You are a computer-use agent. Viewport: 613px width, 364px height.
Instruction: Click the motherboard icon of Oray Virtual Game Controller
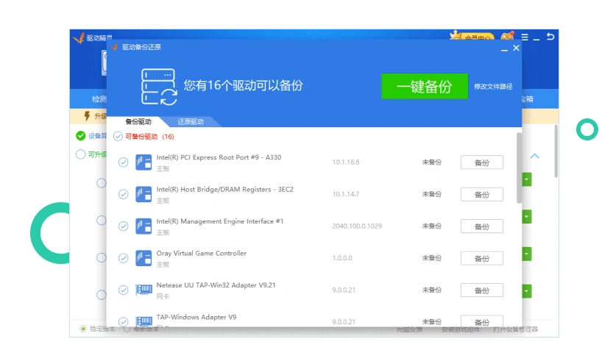tap(143, 259)
